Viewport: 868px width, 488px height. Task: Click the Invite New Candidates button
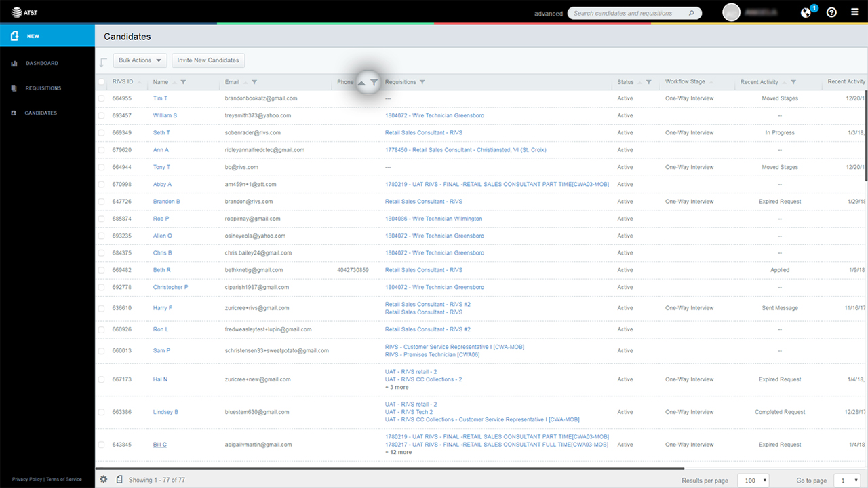click(x=208, y=60)
